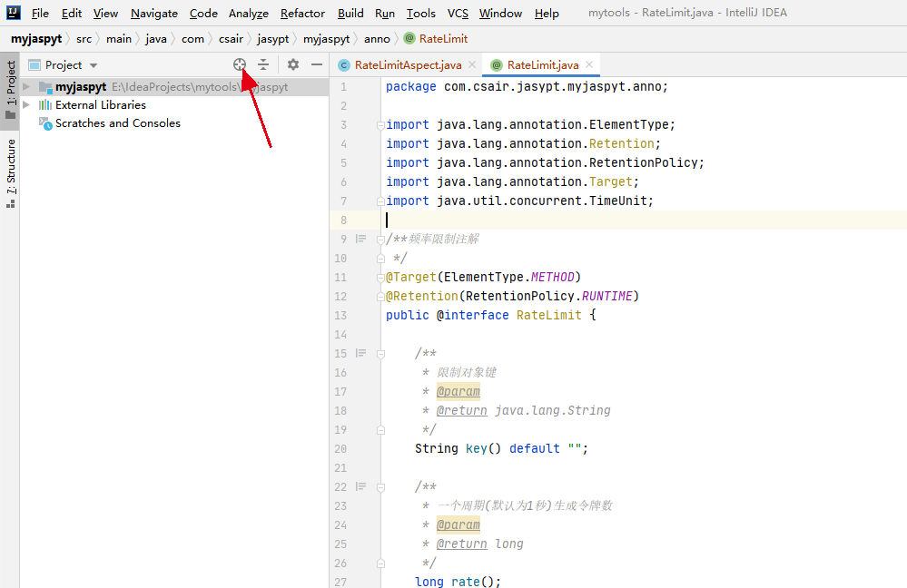The height and width of the screenshot is (588, 907).
Task: Click the fold marker at line 11 annotations
Action: coord(380,278)
